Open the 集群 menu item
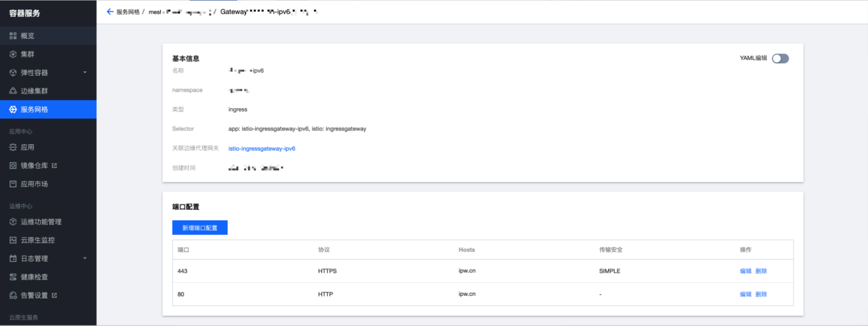The height and width of the screenshot is (326, 868). click(x=48, y=54)
